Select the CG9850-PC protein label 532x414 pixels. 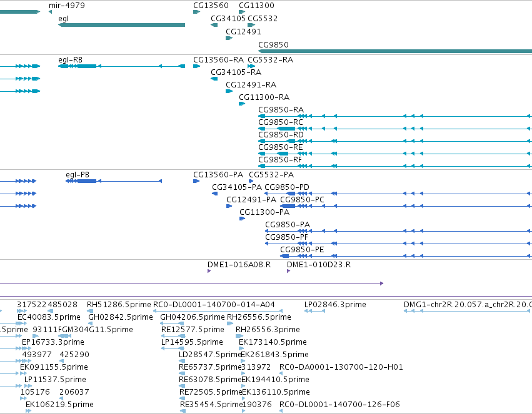pos(303,200)
